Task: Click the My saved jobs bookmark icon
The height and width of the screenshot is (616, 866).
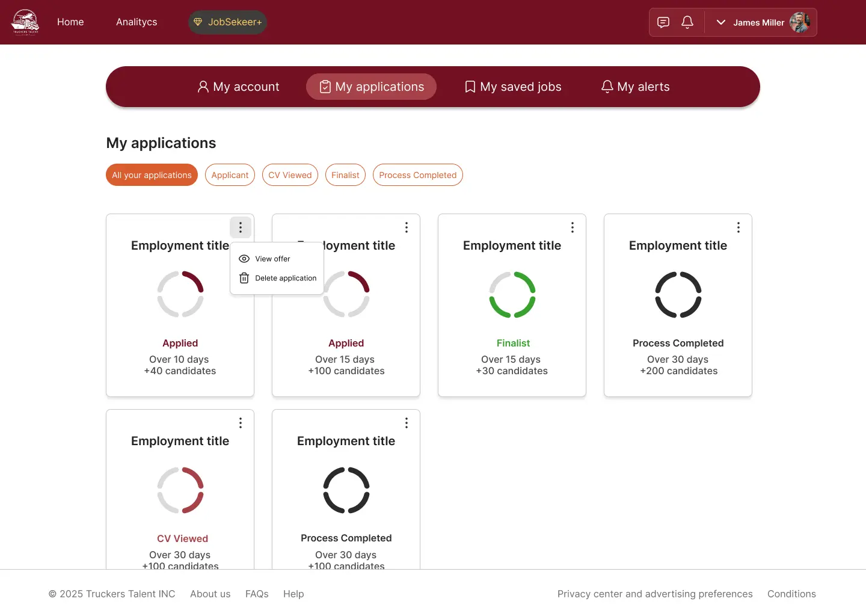Action: (x=470, y=87)
